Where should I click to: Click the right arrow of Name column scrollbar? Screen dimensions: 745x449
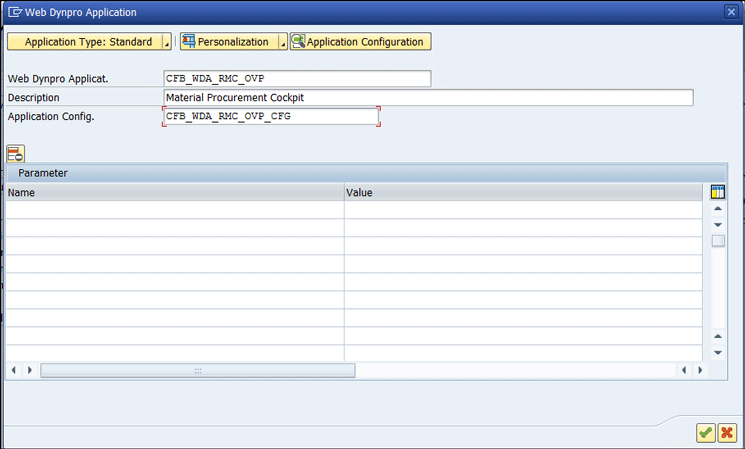point(30,370)
